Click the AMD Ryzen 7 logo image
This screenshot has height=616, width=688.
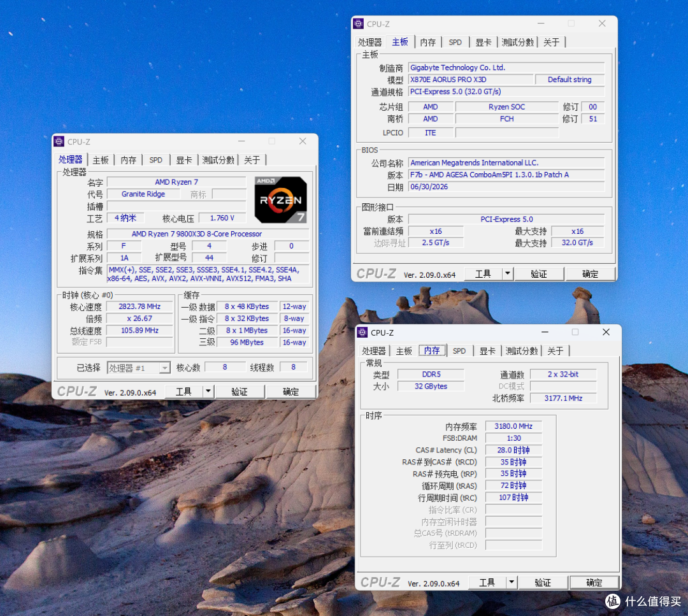tap(281, 200)
